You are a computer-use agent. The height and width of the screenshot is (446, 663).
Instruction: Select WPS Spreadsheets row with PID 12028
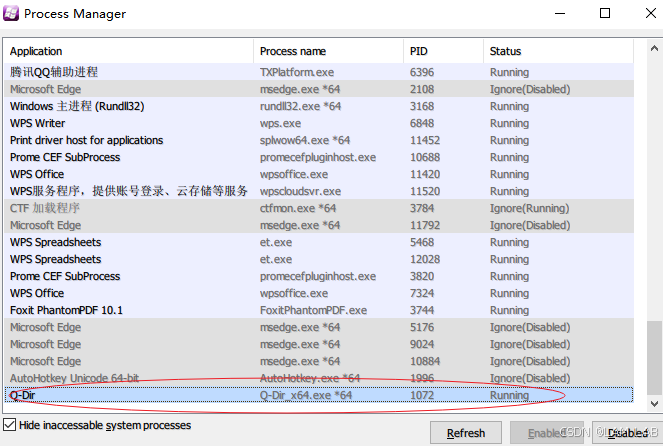pos(319,259)
